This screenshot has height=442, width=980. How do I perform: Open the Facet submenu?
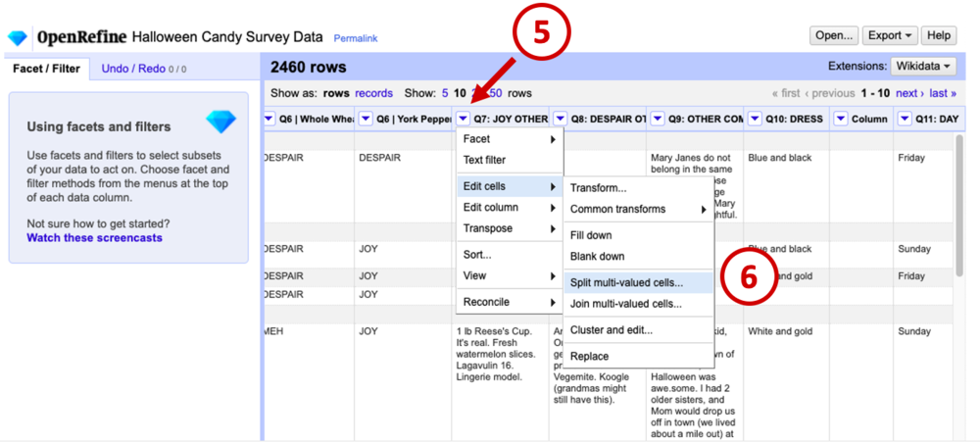click(510, 139)
